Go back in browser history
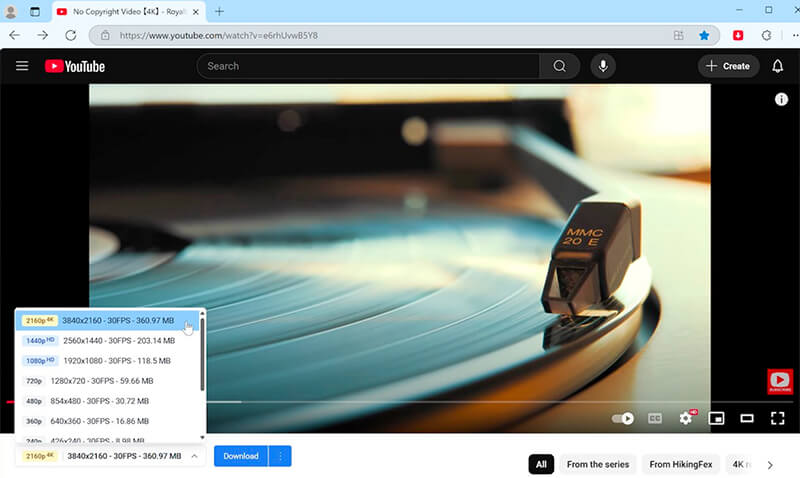The height and width of the screenshot is (478, 800). point(15,35)
